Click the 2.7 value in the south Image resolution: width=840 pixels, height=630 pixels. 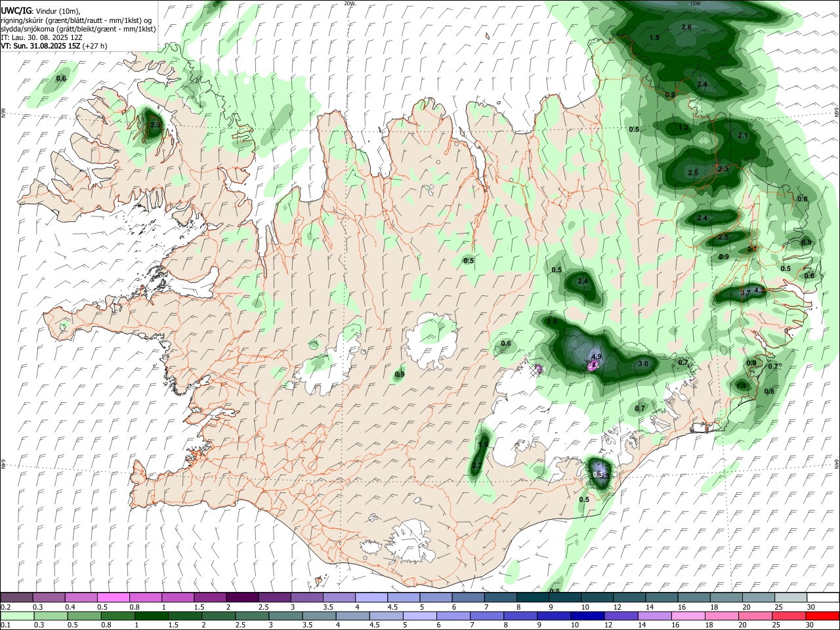[476, 465]
